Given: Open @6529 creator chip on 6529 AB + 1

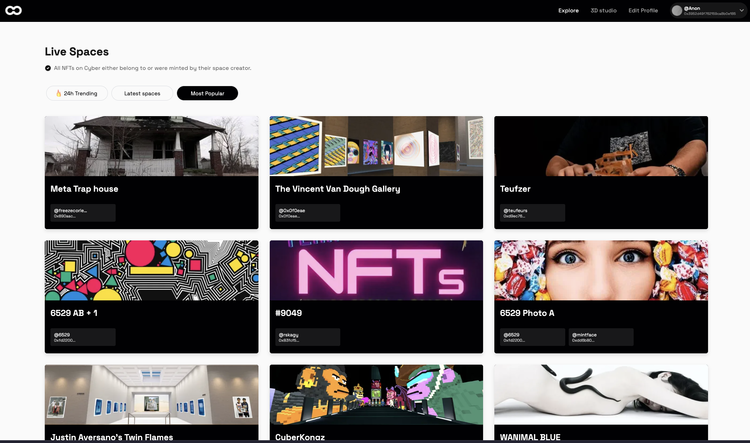Looking at the screenshot, I should point(83,337).
